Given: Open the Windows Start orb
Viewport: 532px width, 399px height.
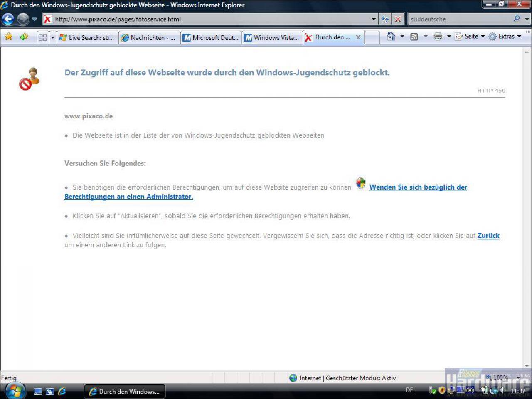Looking at the screenshot, I should tap(15, 391).
